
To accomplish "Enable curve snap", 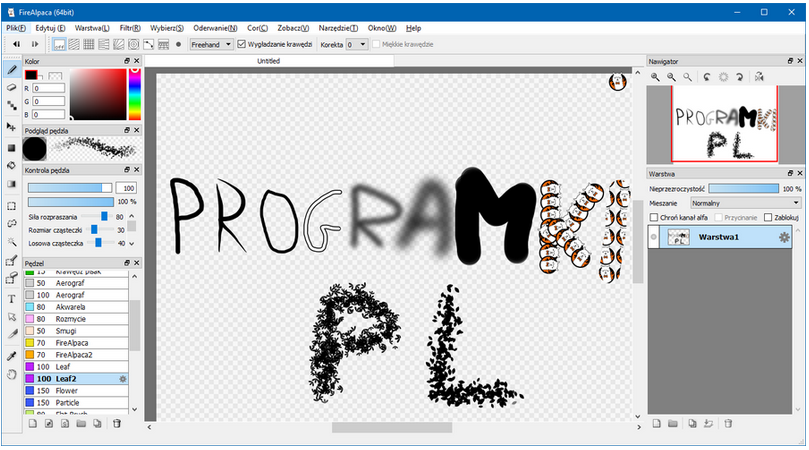I will coord(149,44).
